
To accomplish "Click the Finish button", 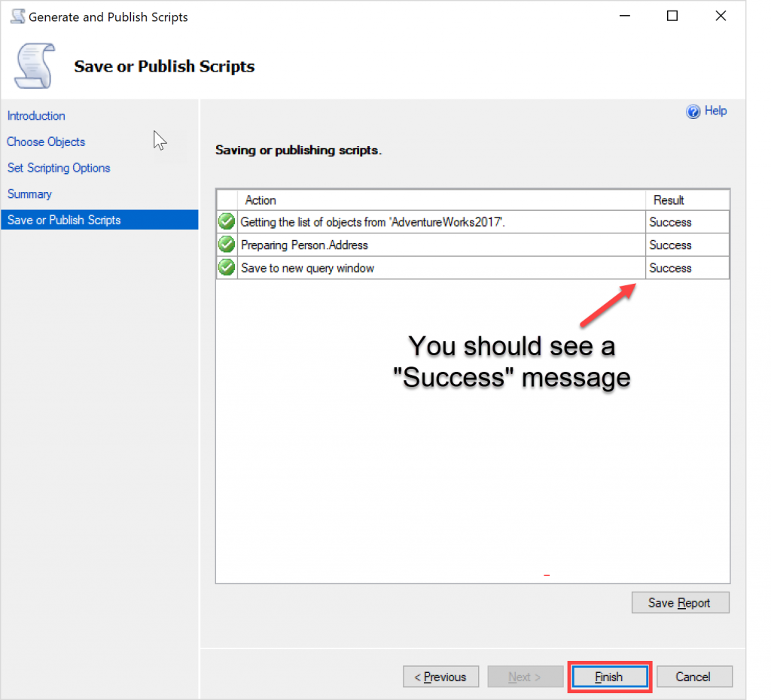I will pos(609,677).
